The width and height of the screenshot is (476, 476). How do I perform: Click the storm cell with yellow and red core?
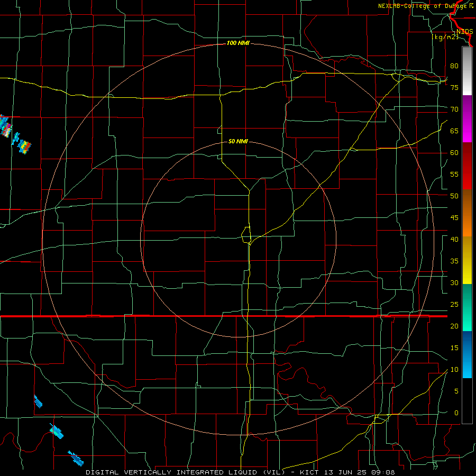click(x=25, y=147)
